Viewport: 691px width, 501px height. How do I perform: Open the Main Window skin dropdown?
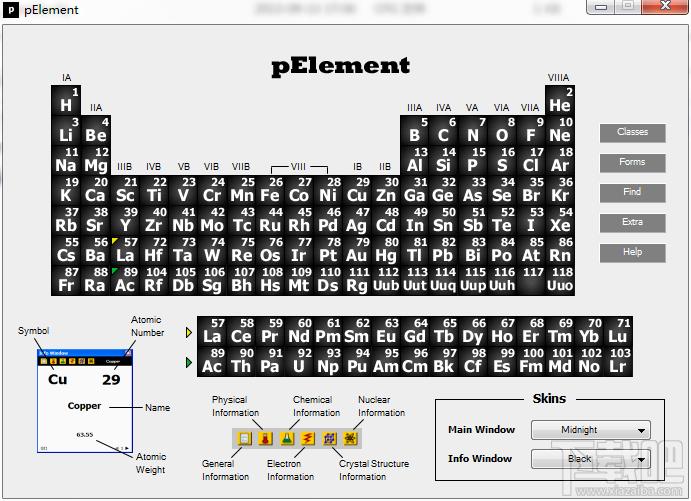click(x=591, y=430)
